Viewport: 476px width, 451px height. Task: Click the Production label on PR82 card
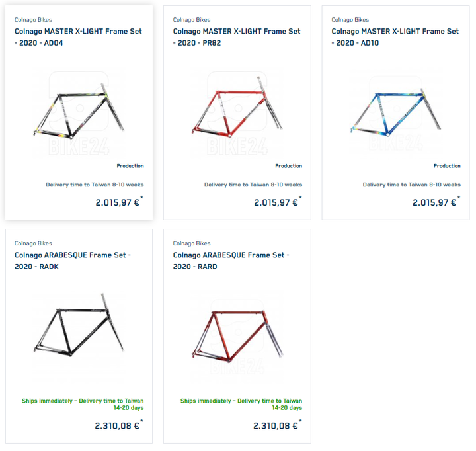click(x=289, y=166)
